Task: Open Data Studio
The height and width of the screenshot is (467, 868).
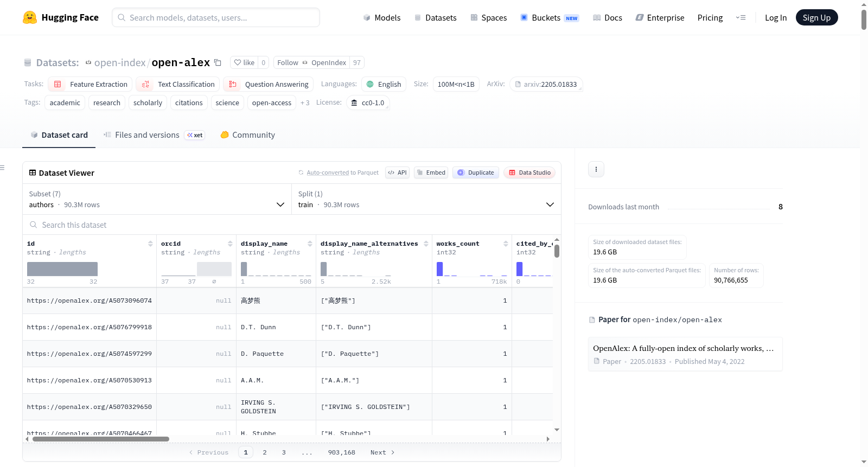Action: point(529,172)
